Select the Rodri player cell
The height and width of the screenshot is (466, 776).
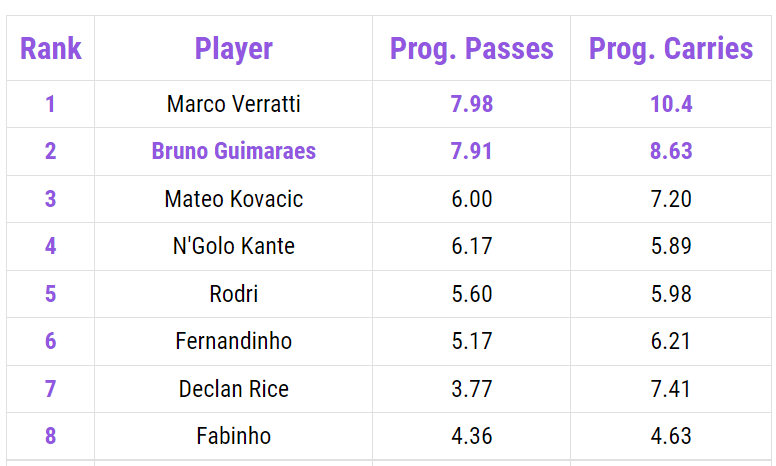[x=233, y=294]
